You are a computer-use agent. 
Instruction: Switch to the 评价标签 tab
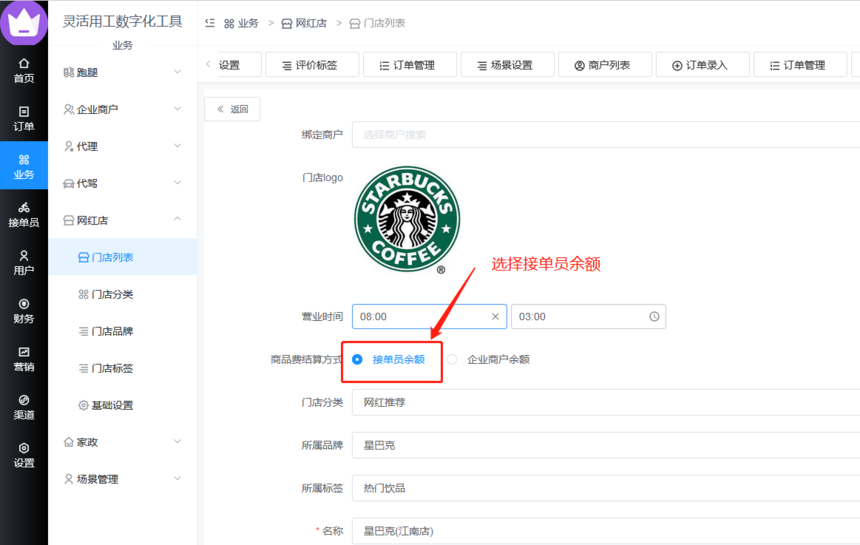coord(312,65)
